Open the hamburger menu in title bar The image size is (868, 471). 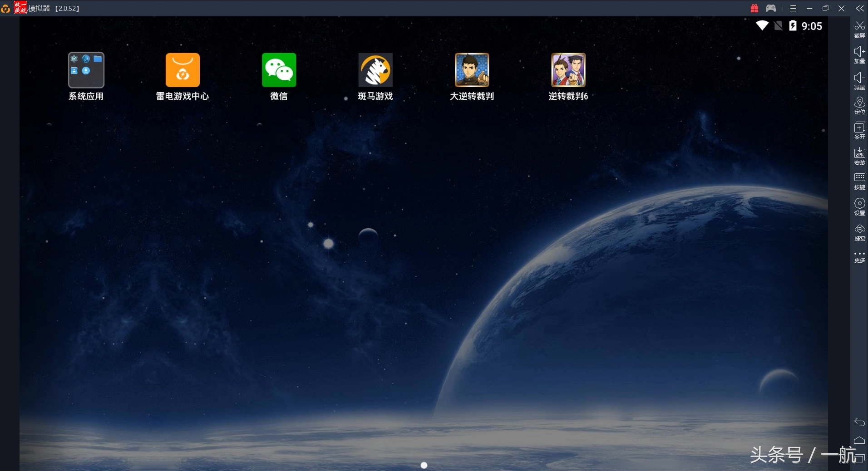pyautogui.click(x=793, y=9)
